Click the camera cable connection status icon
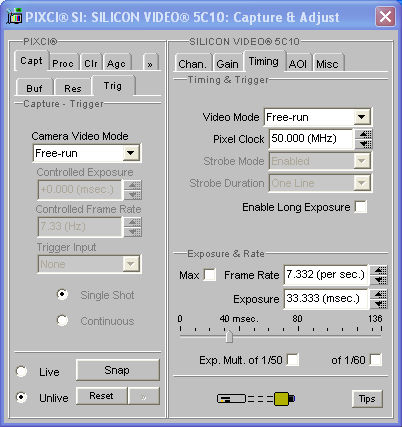 256,398
